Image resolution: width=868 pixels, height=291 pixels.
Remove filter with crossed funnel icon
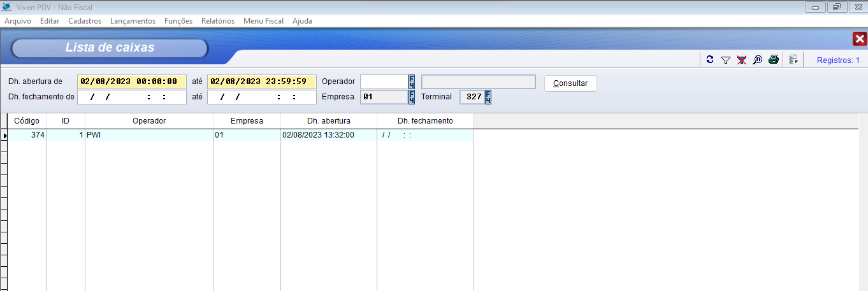(742, 60)
